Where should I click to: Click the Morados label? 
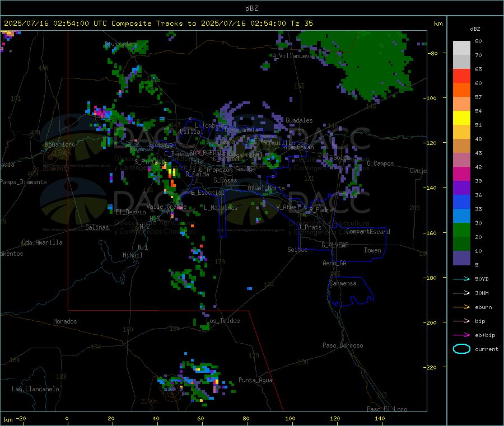65,321
